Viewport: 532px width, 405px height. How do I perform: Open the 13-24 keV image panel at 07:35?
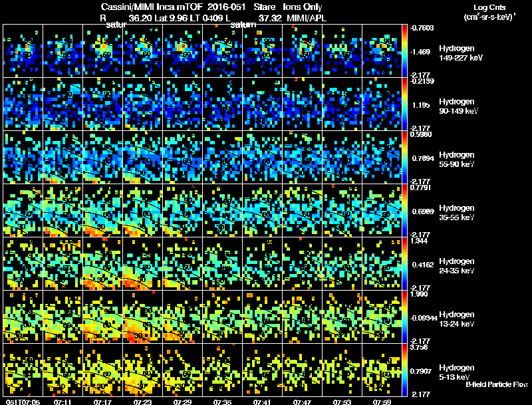(x=223, y=317)
